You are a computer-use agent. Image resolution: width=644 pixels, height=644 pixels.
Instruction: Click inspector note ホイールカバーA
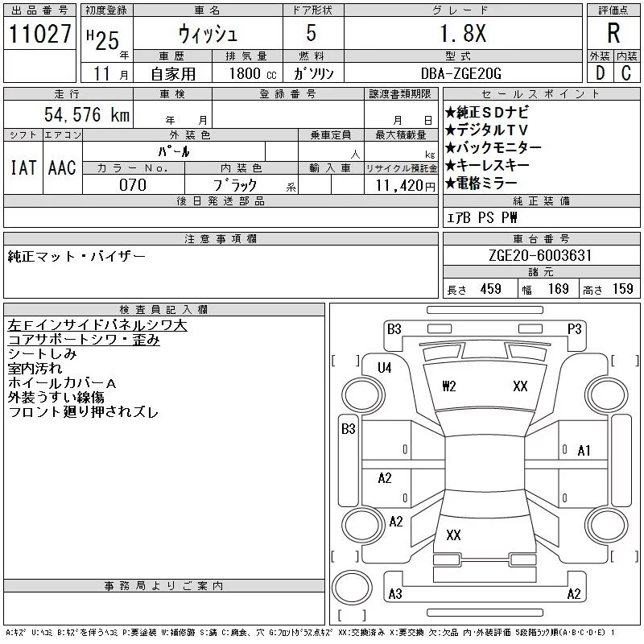tap(62, 383)
